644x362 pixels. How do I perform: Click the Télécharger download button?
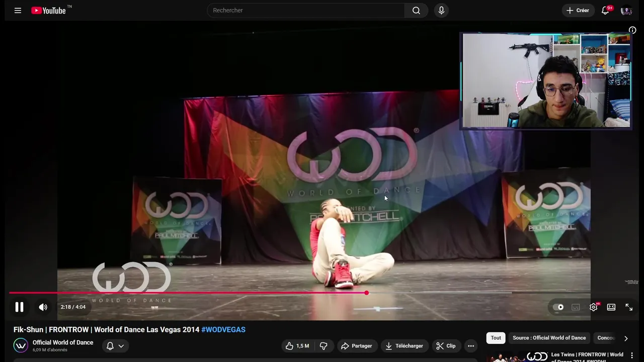click(404, 346)
